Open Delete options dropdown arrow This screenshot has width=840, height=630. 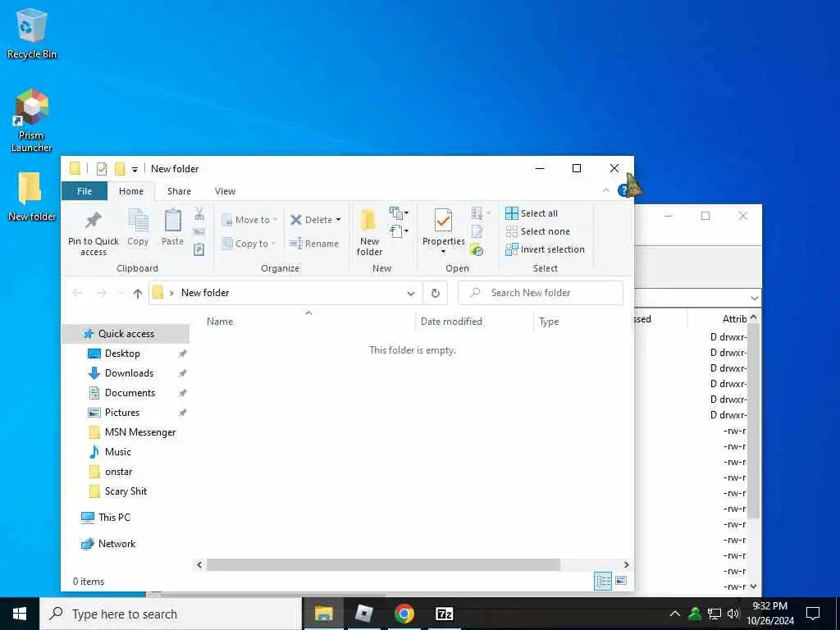coord(338,220)
